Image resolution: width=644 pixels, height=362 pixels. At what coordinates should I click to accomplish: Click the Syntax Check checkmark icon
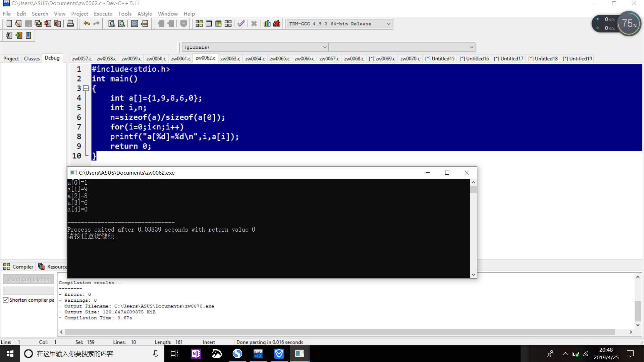[x=241, y=24]
